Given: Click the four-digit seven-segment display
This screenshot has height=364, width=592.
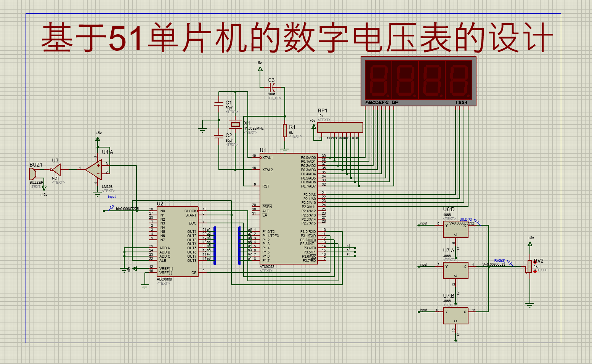Looking at the screenshot, I should coord(418,81).
